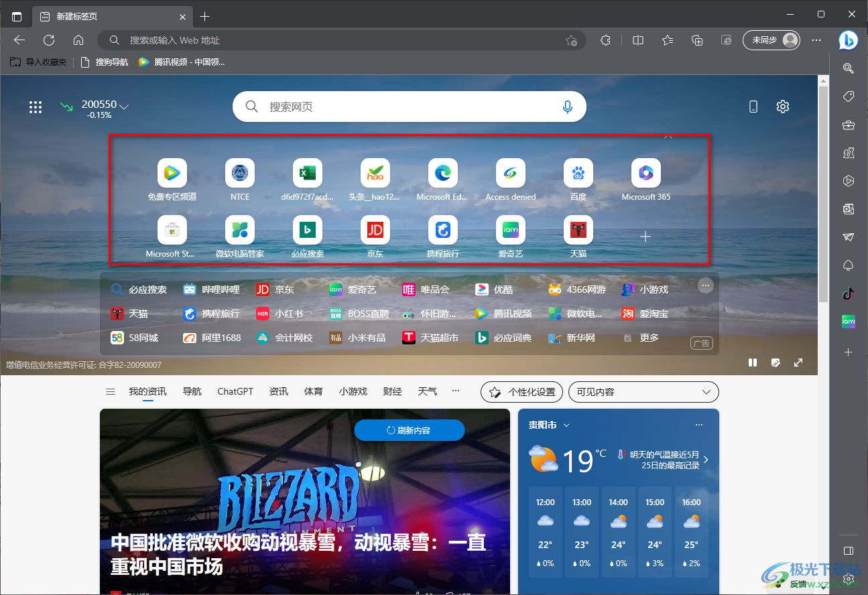Click the voice search microphone

[568, 107]
